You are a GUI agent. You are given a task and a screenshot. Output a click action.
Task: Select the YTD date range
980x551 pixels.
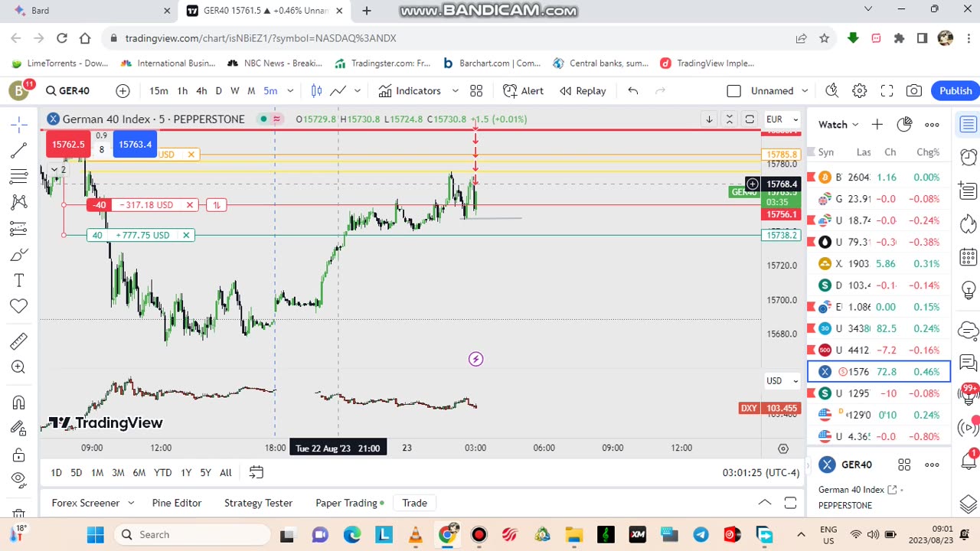click(x=162, y=472)
